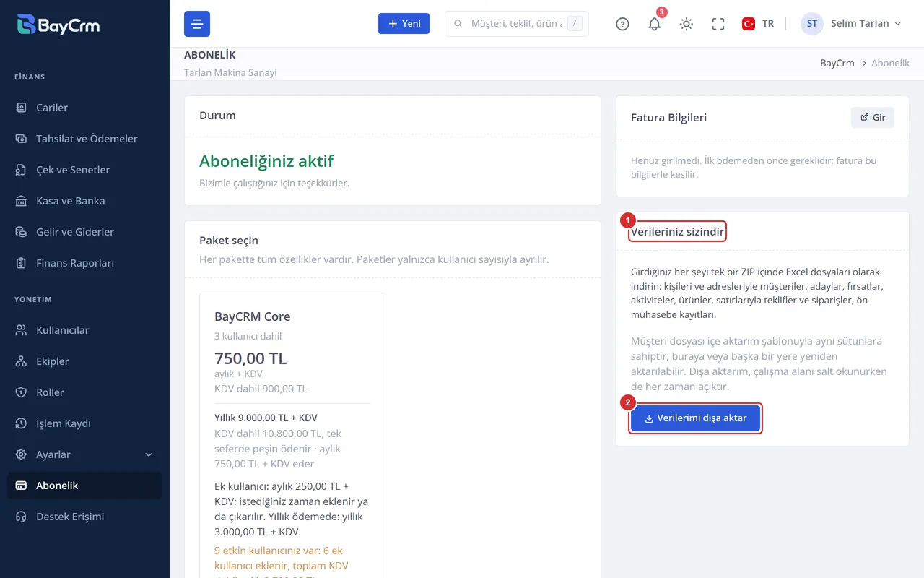924x578 pixels.
Task: Create new record with Yeni button
Action: 404,24
